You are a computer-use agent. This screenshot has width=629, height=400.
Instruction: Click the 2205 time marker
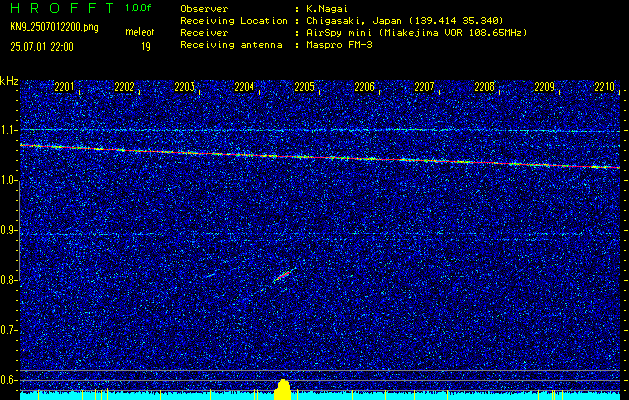(x=304, y=87)
